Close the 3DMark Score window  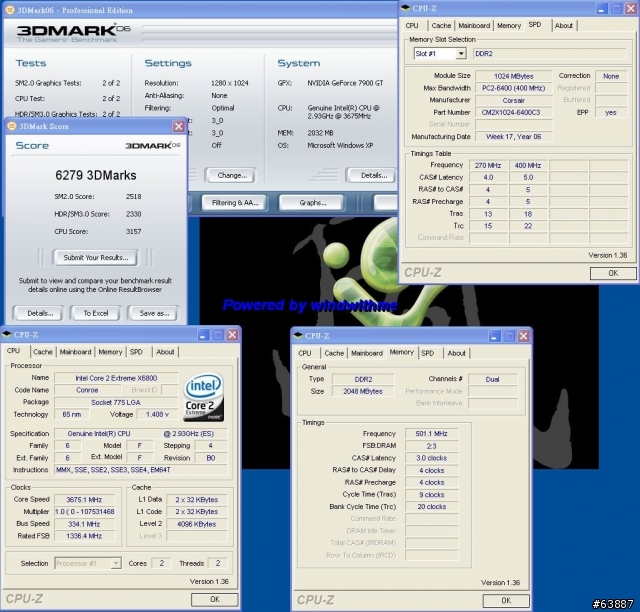pyautogui.click(x=178, y=127)
